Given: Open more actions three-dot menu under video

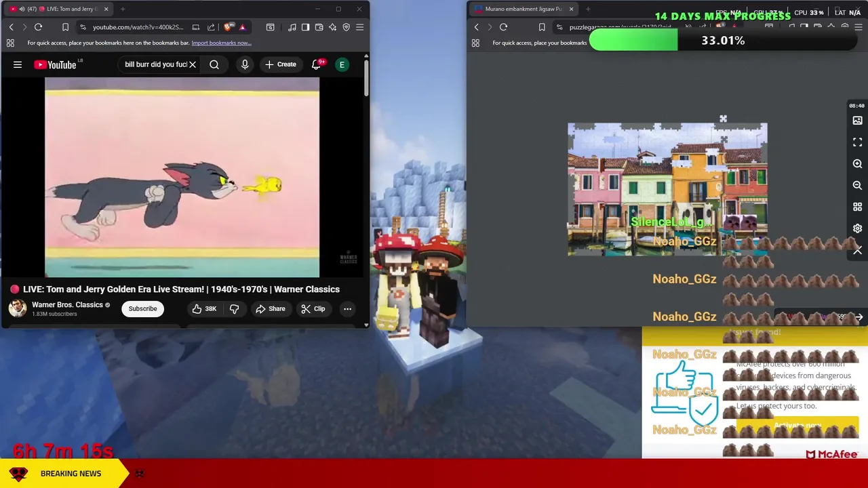Looking at the screenshot, I should point(347,308).
